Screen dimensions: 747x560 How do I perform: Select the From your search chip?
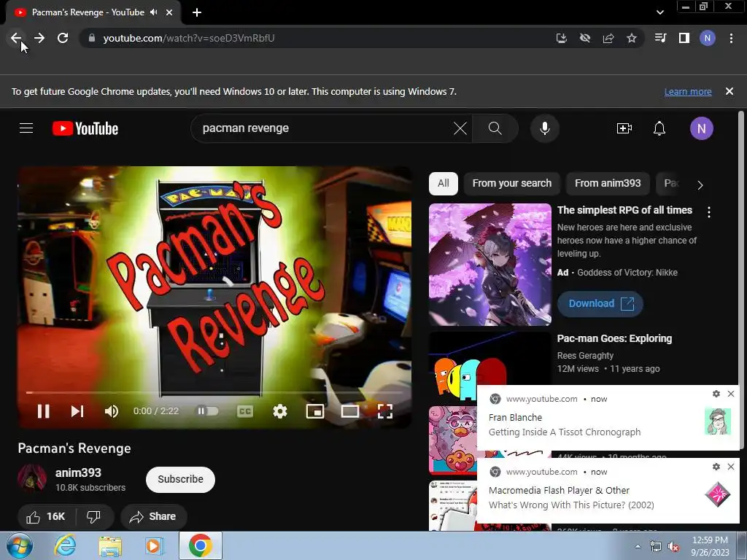click(511, 183)
